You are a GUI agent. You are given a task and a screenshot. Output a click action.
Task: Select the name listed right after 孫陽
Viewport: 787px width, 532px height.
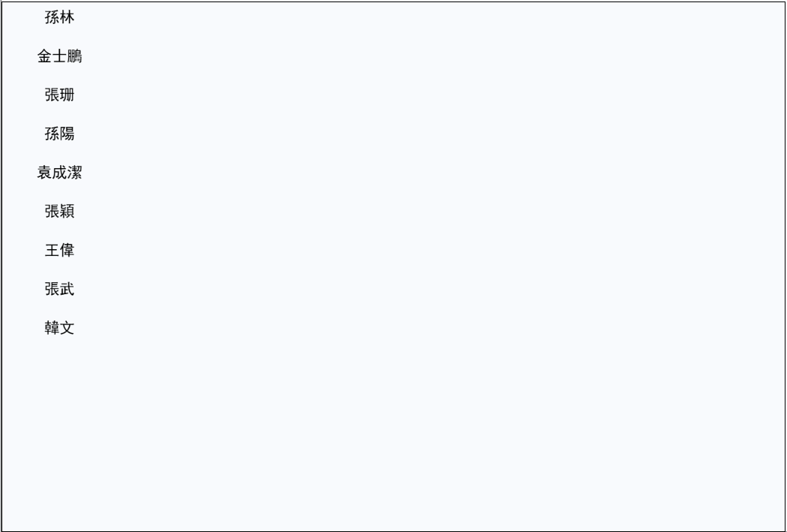pos(59,173)
